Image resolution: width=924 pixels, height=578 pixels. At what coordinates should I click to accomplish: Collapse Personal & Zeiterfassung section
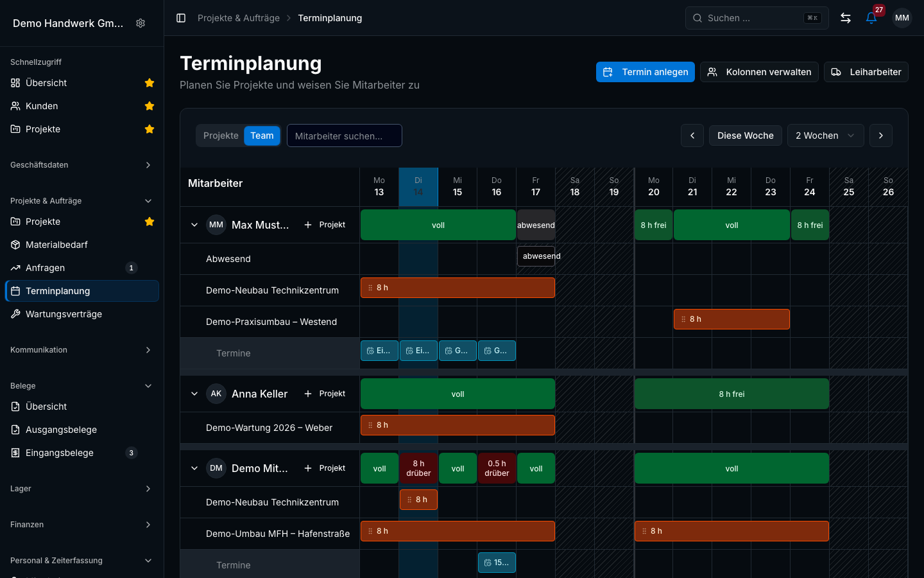click(82, 561)
